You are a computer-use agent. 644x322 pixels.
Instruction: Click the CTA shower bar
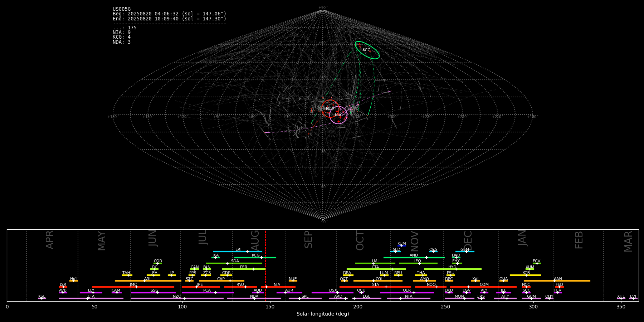point(376,269)
